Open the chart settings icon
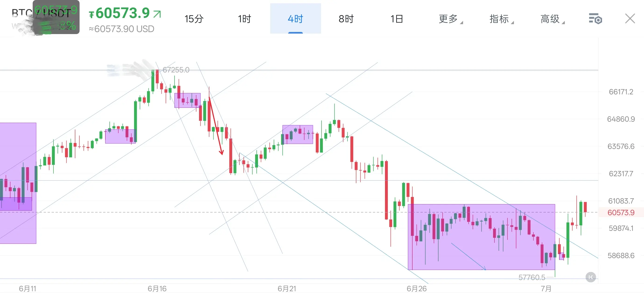 pyautogui.click(x=595, y=19)
